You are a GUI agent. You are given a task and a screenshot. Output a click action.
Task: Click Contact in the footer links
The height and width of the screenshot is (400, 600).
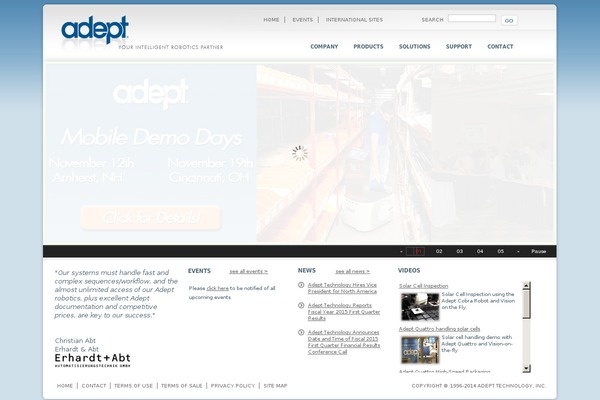tap(94, 386)
